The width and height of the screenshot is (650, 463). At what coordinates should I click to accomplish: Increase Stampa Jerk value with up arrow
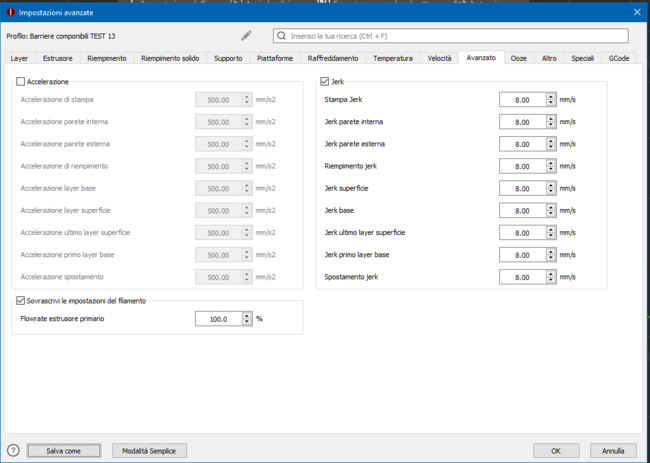coord(551,96)
